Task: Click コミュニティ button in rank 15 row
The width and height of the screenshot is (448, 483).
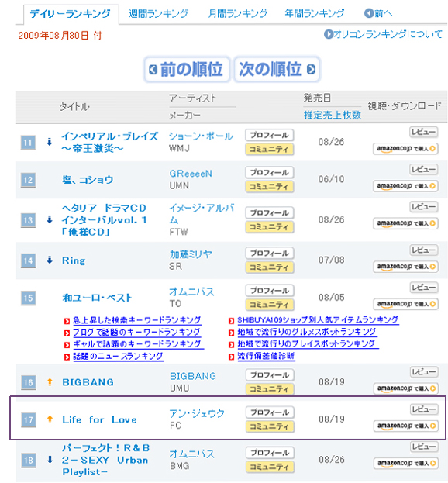Action: tap(270, 305)
